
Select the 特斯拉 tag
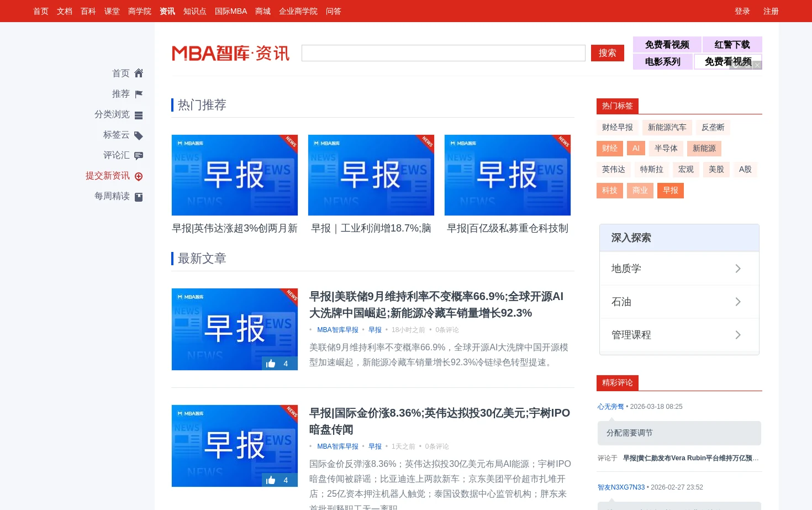(652, 170)
